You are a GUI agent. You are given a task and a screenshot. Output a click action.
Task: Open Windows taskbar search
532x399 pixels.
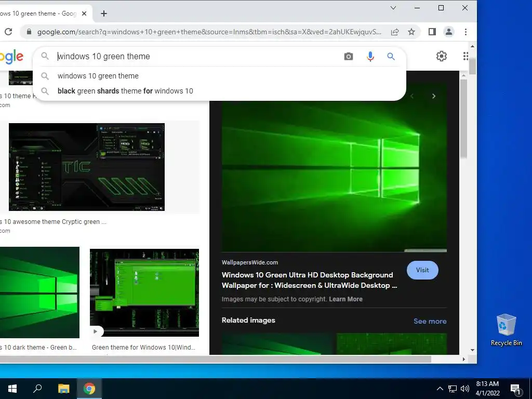[37, 389]
